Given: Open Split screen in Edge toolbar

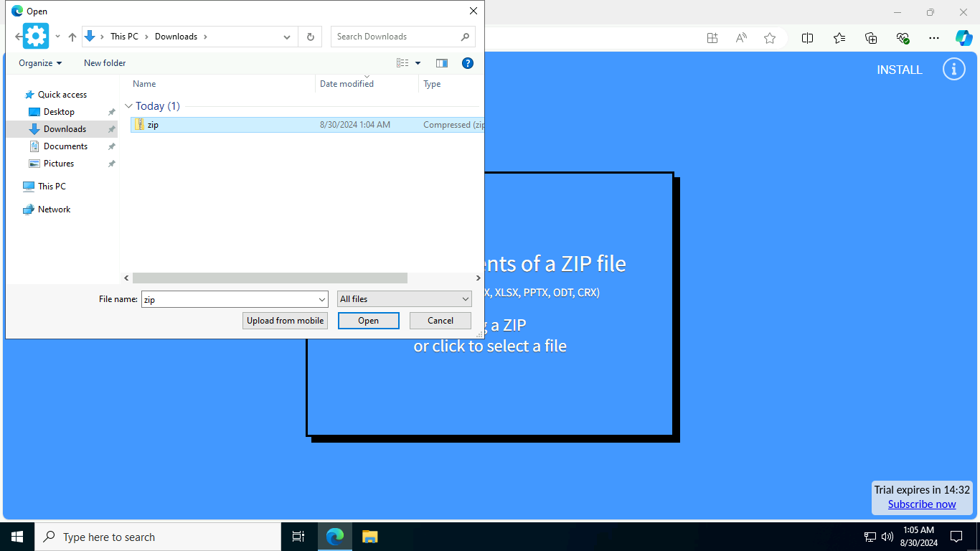Looking at the screenshot, I should coord(807,38).
